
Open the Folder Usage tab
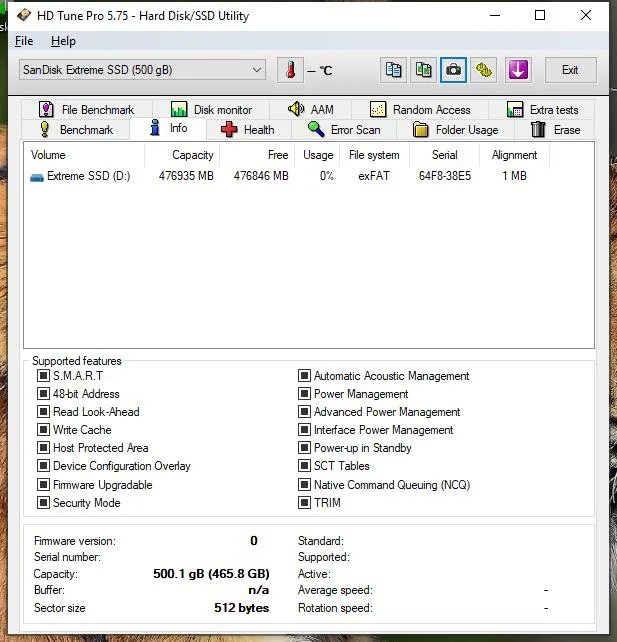pos(456,130)
